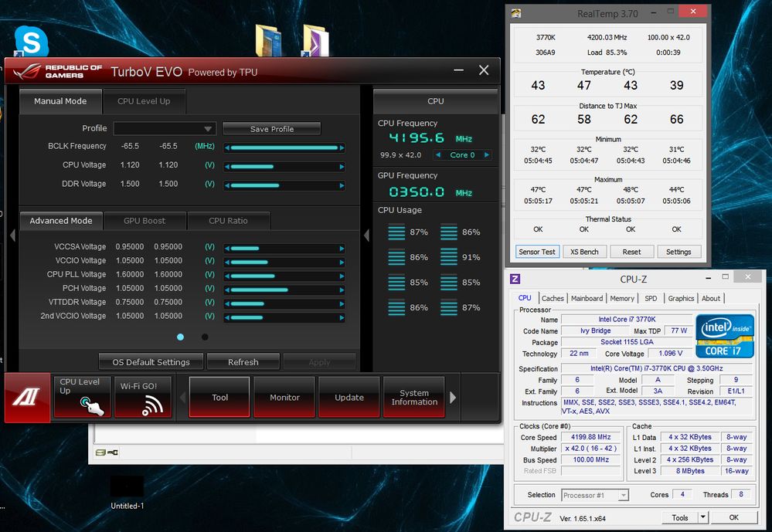Increase CPU PLL Voltage with right arrow
Screen dimensions: 772x532
[342, 276]
